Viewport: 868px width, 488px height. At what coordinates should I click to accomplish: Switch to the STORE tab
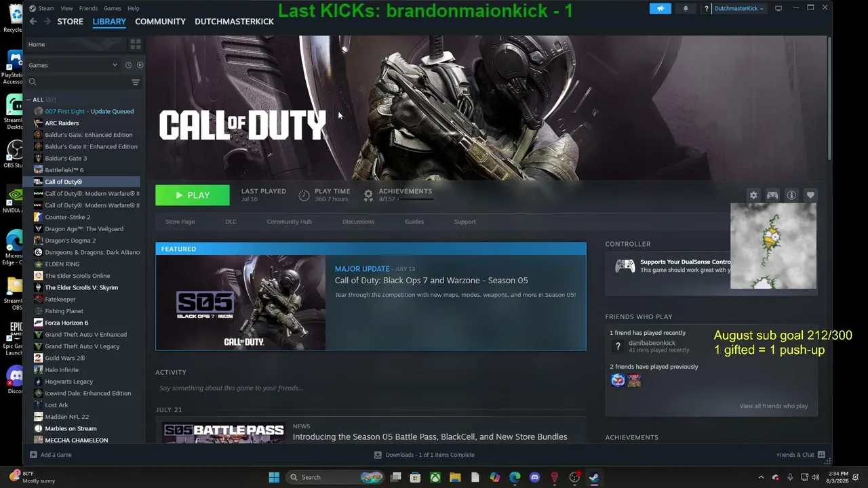[x=71, y=22]
